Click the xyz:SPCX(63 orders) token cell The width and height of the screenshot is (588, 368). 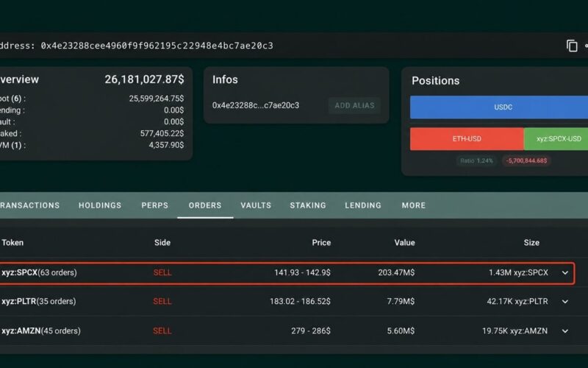pyautogui.click(x=39, y=272)
